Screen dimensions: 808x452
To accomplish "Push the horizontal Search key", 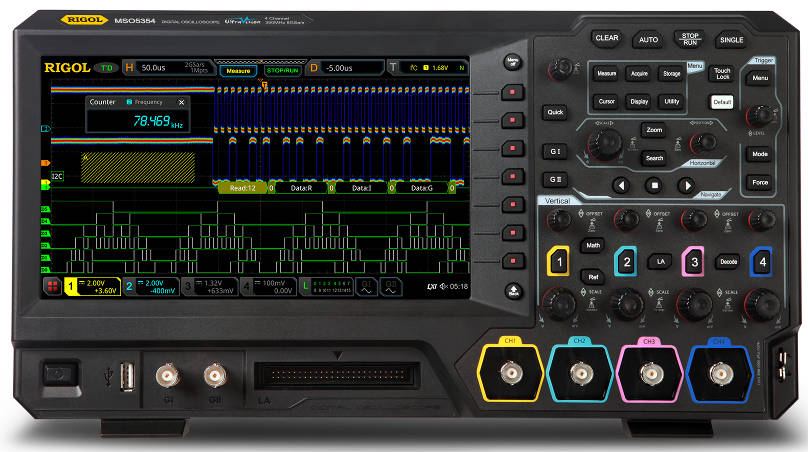I will [654, 158].
